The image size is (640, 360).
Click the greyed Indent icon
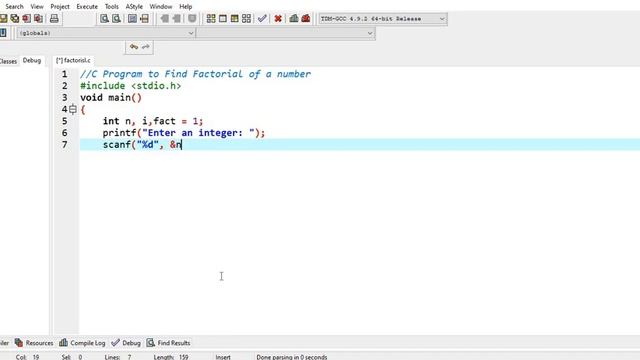(177, 18)
